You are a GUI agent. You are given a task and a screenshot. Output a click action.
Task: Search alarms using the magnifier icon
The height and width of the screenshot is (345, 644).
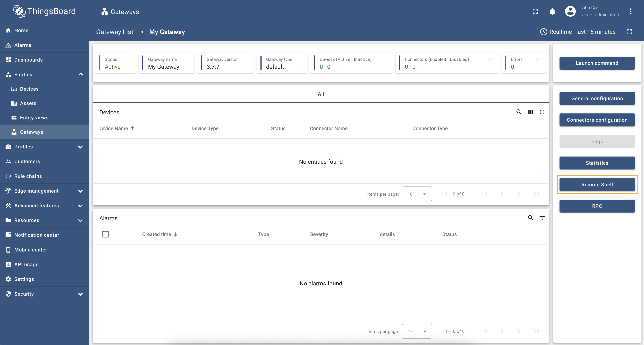coord(530,218)
